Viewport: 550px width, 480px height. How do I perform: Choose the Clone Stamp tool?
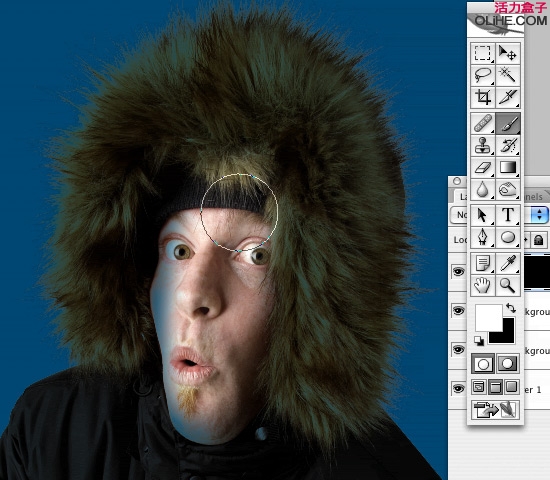483,145
